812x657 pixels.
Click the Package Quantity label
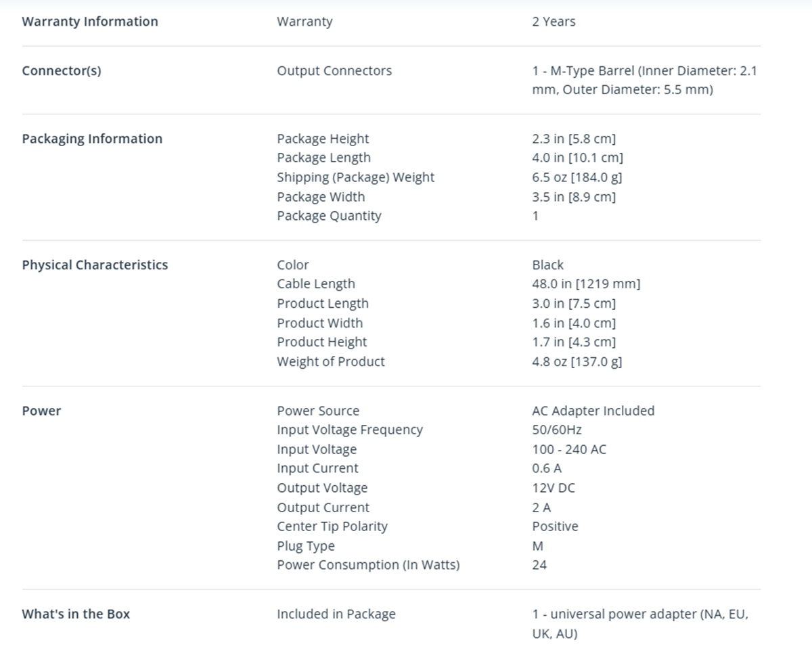point(329,216)
